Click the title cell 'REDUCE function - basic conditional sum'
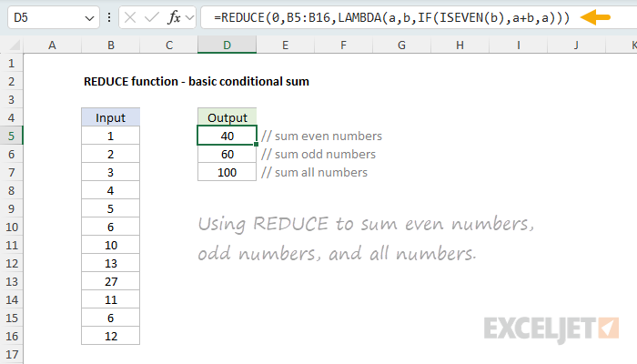 (197, 82)
